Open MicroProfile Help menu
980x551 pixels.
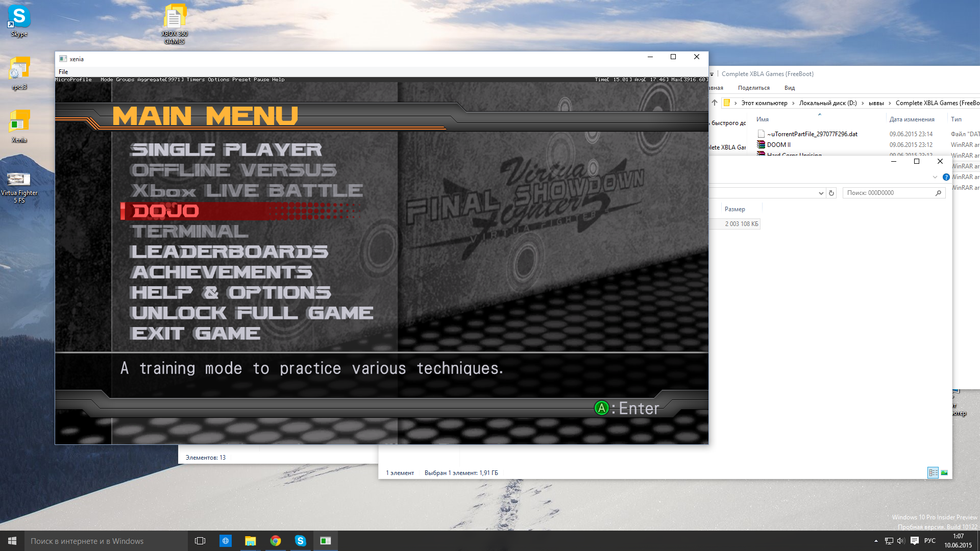click(278, 80)
